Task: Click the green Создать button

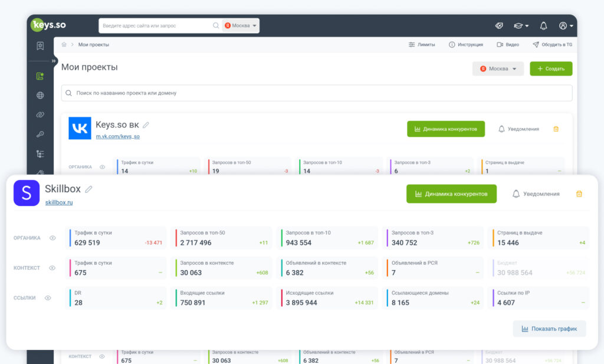Action: pyautogui.click(x=551, y=68)
